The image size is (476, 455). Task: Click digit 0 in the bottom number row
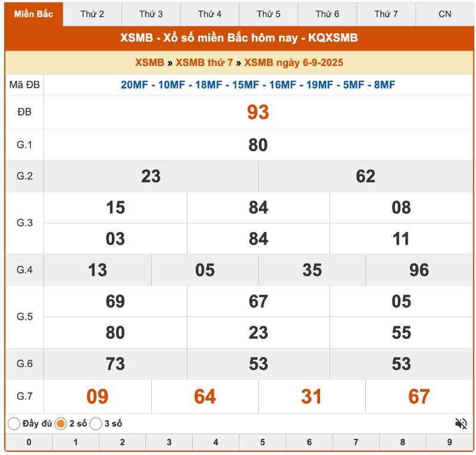click(29, 443)
